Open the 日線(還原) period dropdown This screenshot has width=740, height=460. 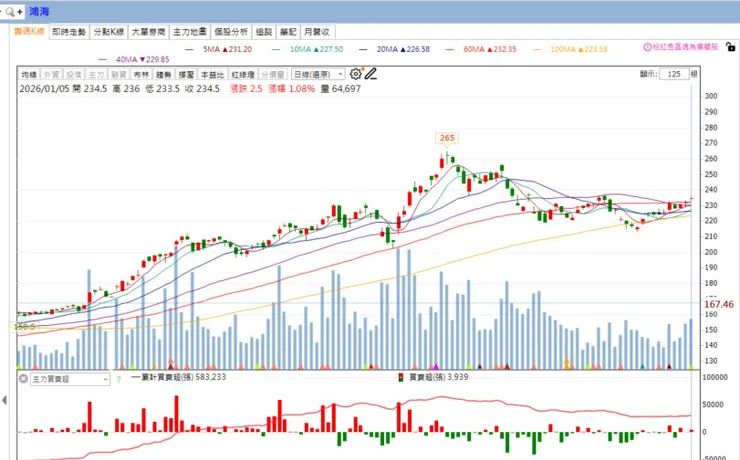tap(318, 75)
